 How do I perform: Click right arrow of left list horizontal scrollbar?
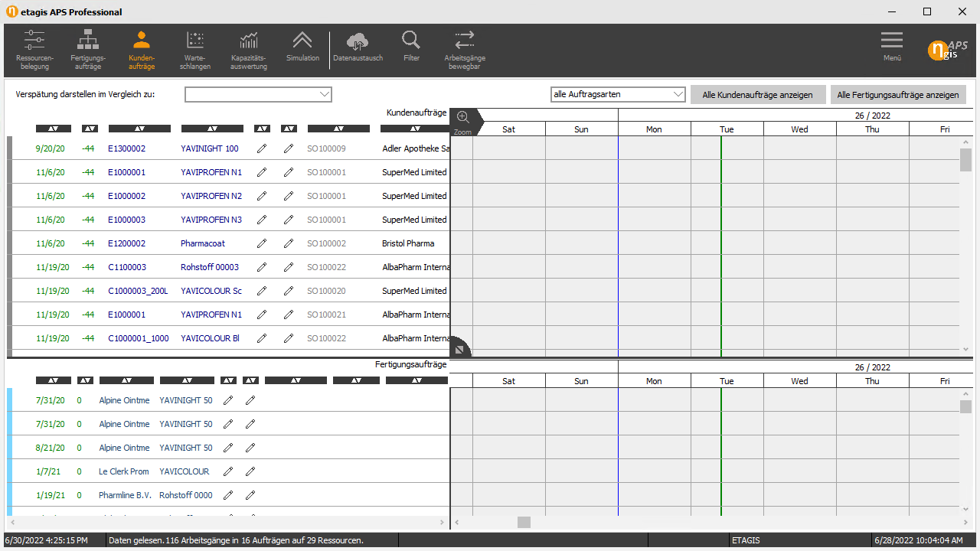(x=441, y=523)
